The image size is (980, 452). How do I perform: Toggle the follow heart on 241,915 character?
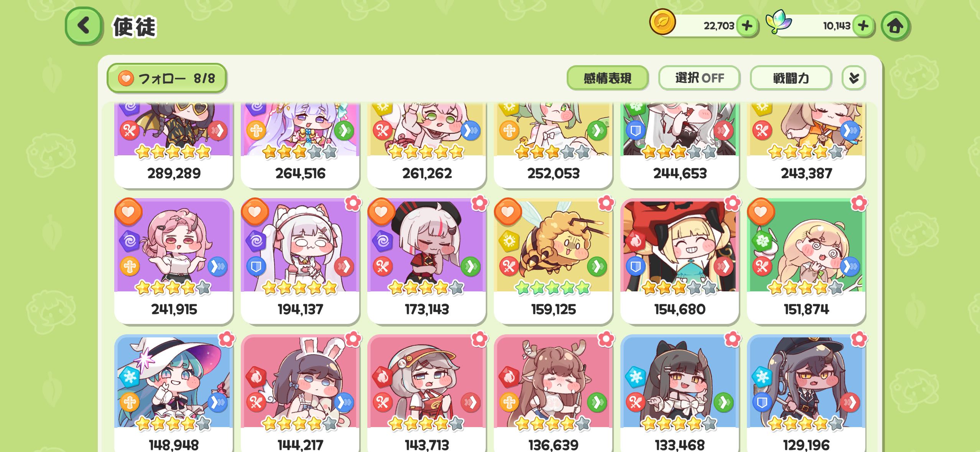click(128, 212)
